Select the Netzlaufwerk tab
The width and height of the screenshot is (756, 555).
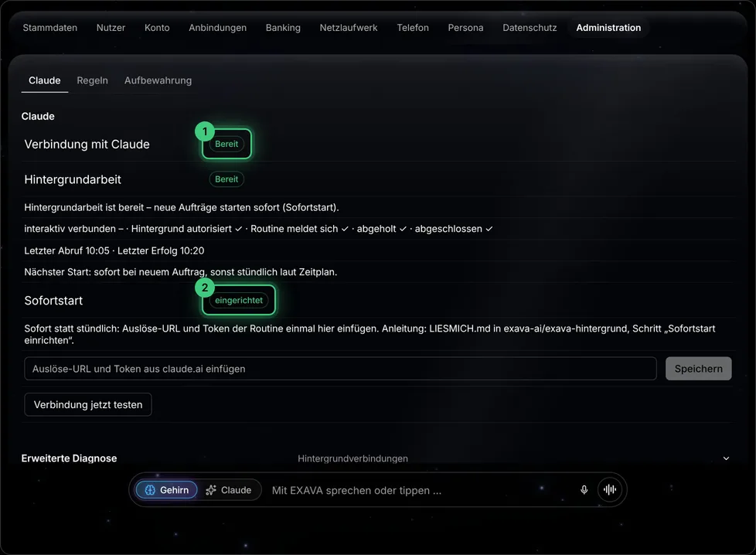click(349, 28)
